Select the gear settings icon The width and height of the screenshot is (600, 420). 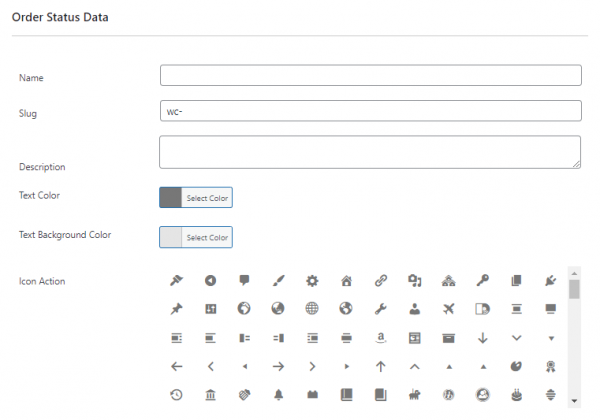(312, 281)
